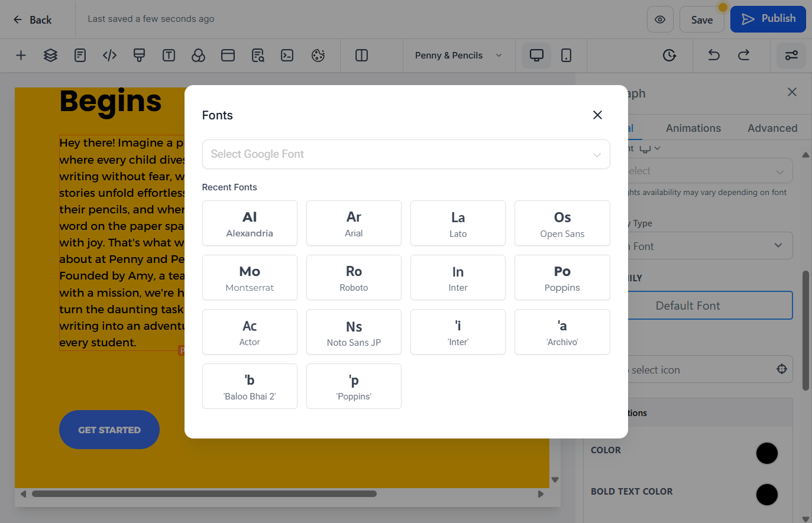Open the custom code icon
812x523 pixels.
(109, 56)
